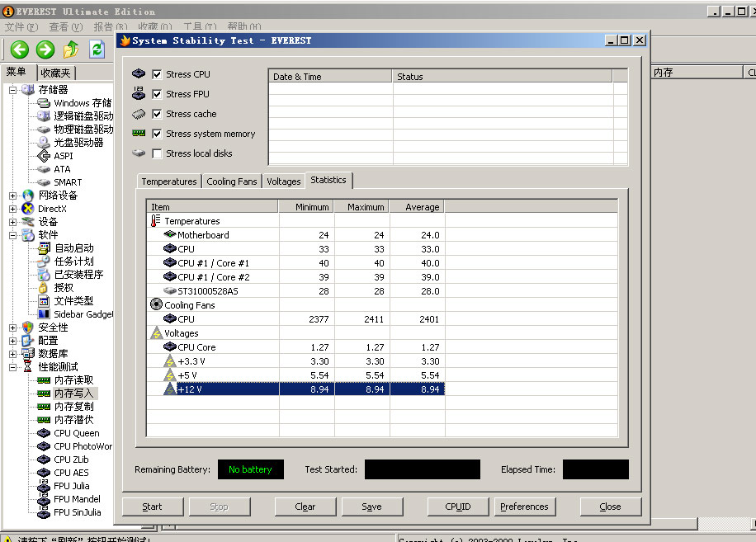Click the Save button
The image size is (756, 542).
point(371,507)
